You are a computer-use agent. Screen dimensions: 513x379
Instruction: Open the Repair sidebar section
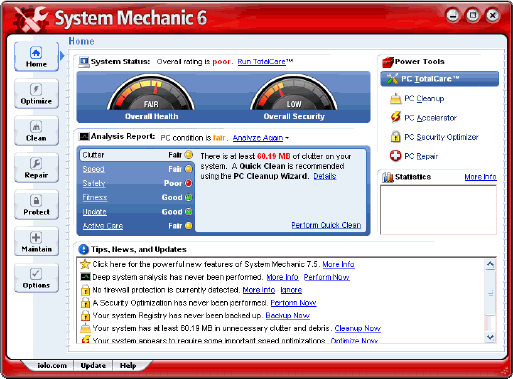click(36, 168)
